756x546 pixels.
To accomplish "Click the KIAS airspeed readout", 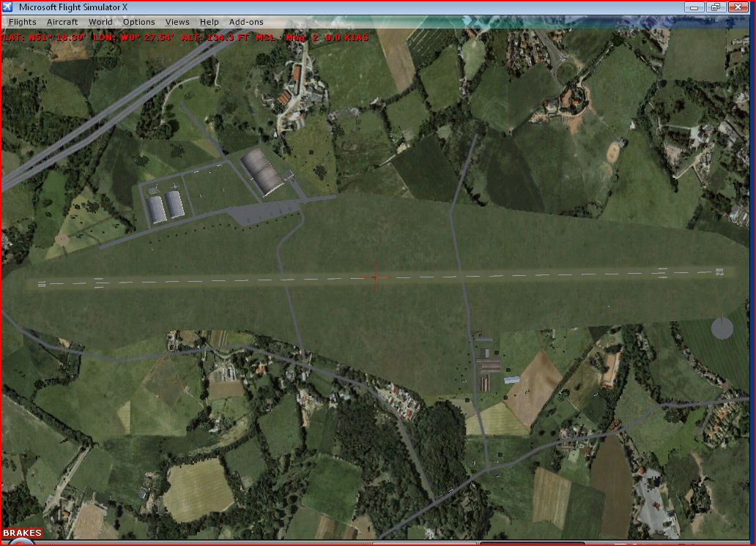I will (346, 37).
